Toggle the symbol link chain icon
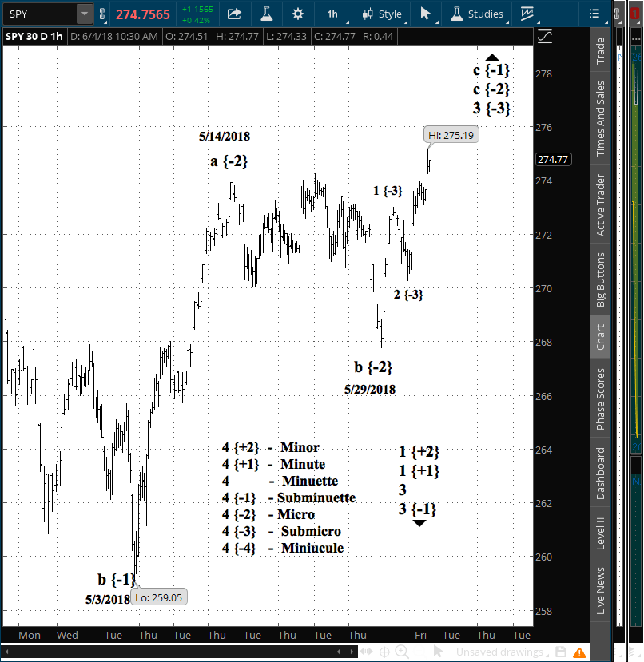644x662 pixels. point(102,14)
